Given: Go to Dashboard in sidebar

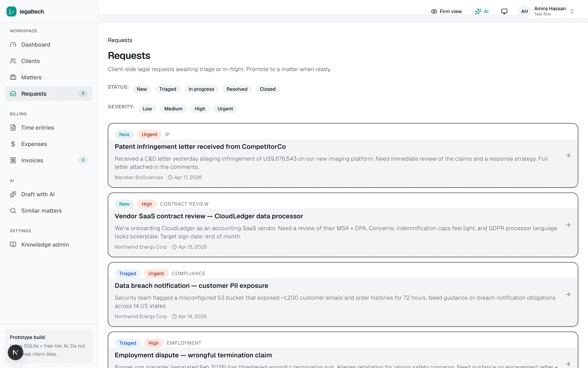Looking at the screenshot, I should 49,45.
